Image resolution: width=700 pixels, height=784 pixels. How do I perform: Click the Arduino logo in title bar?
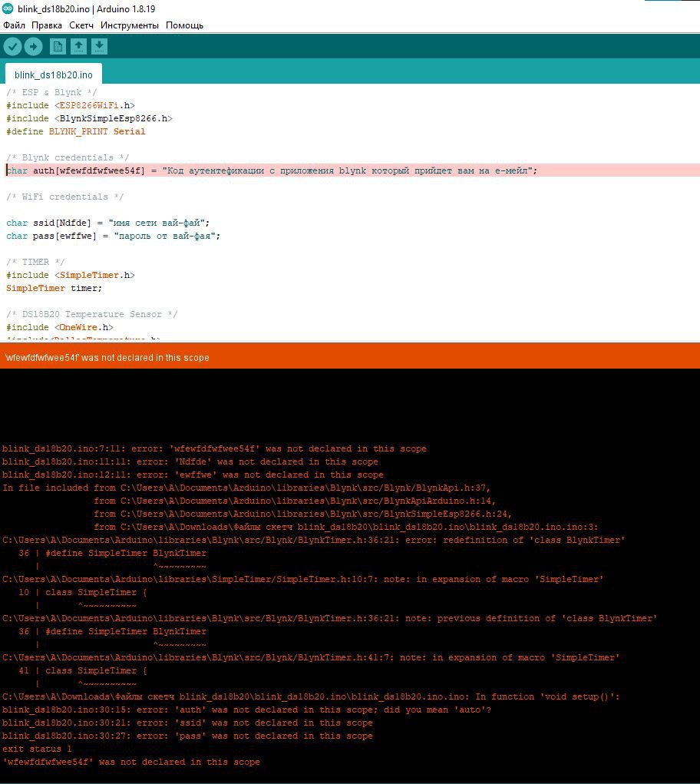8,8
